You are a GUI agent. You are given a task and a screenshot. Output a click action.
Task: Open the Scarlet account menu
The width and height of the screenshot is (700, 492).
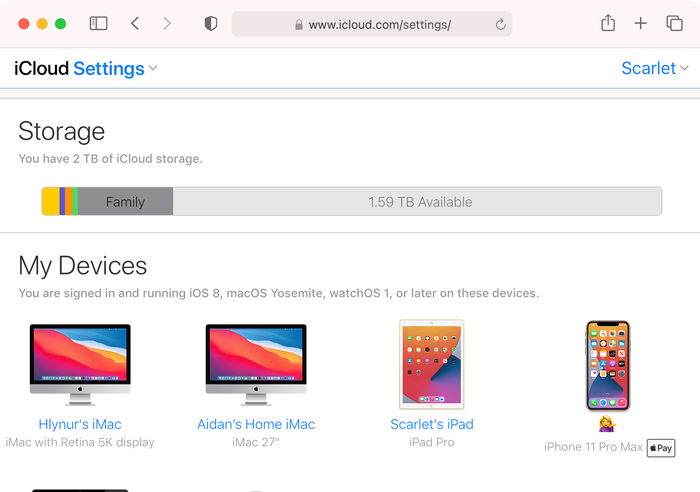pos(654,68)
